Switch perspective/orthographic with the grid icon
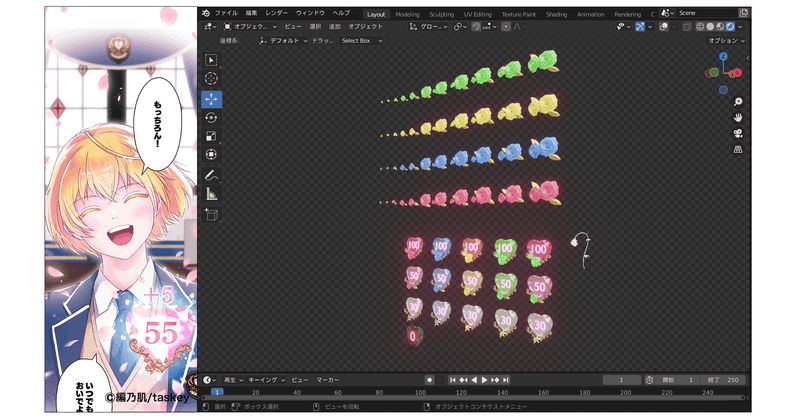The image size is (800, 419). [738, 150]
